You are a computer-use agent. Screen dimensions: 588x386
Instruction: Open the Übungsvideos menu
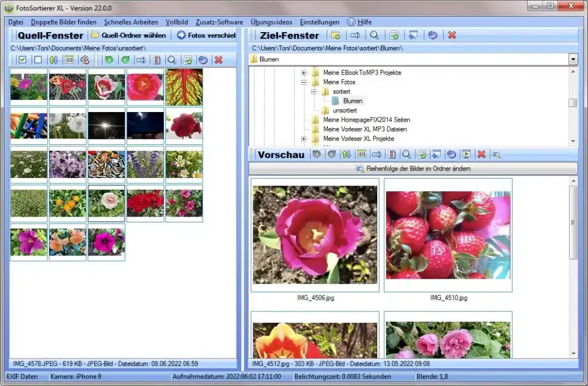[271, 22]
